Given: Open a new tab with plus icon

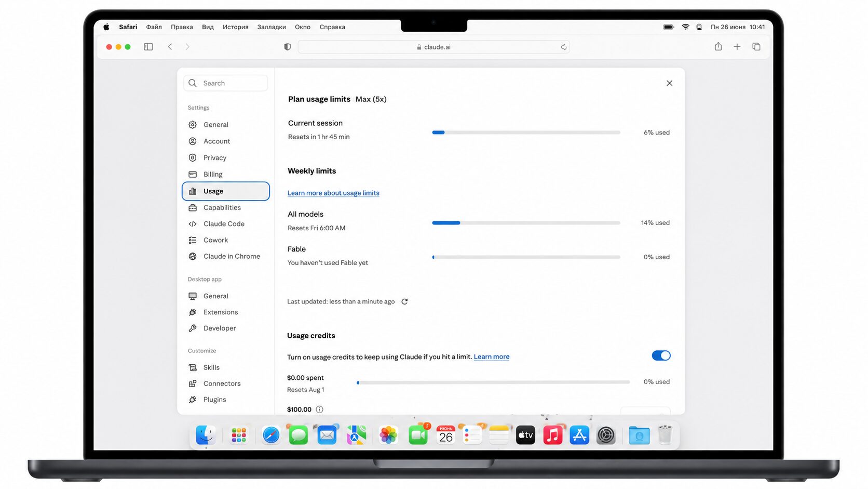Looking at the screenshot, I should click(737, 47).
